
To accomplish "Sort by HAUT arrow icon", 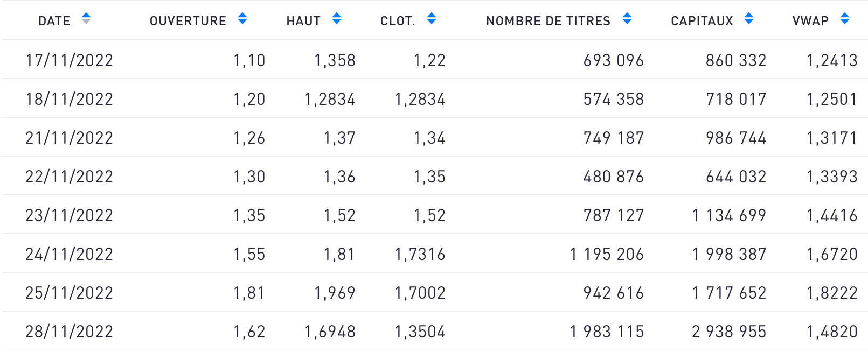I will click(337, 19).
